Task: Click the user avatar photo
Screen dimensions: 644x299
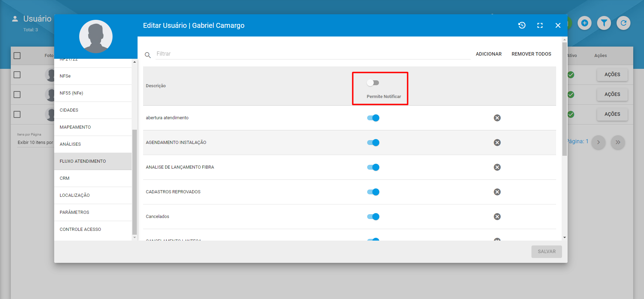Action: click(x=96, y=37)
